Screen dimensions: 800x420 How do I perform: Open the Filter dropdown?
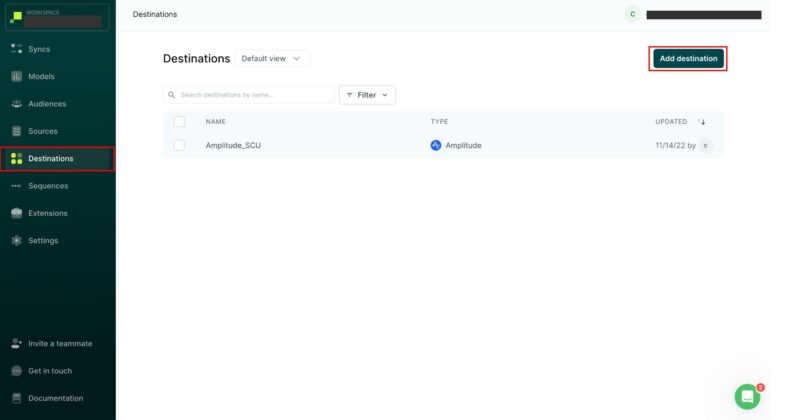pyautogui.click(x=367, y=95)
